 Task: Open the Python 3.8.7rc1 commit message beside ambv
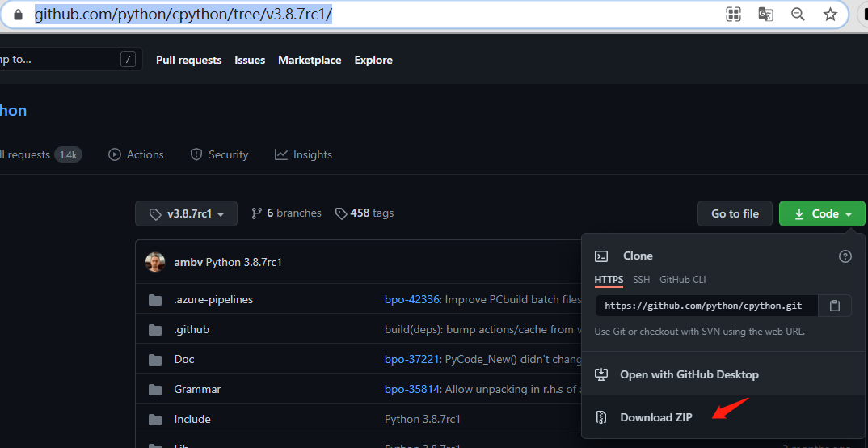[244, 262]
